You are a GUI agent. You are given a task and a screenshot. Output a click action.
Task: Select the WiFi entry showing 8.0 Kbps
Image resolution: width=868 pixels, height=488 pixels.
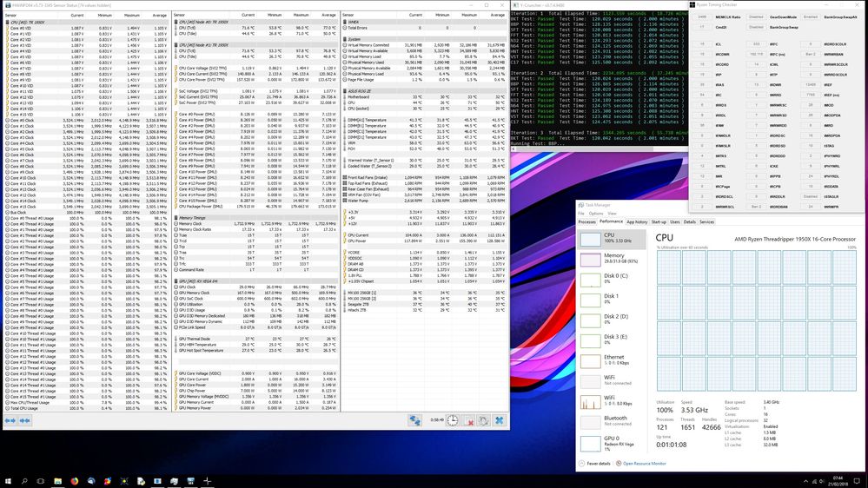coord(612,401)
